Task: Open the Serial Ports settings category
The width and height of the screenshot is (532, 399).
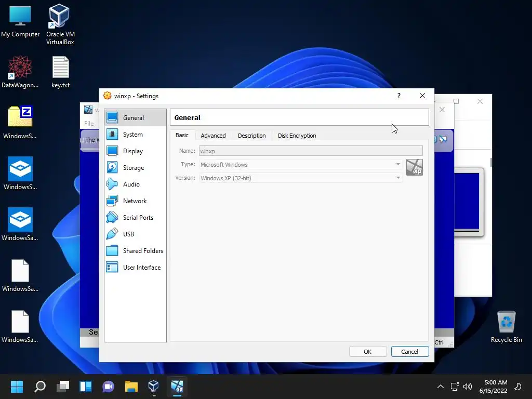Action: click(135, 218)
